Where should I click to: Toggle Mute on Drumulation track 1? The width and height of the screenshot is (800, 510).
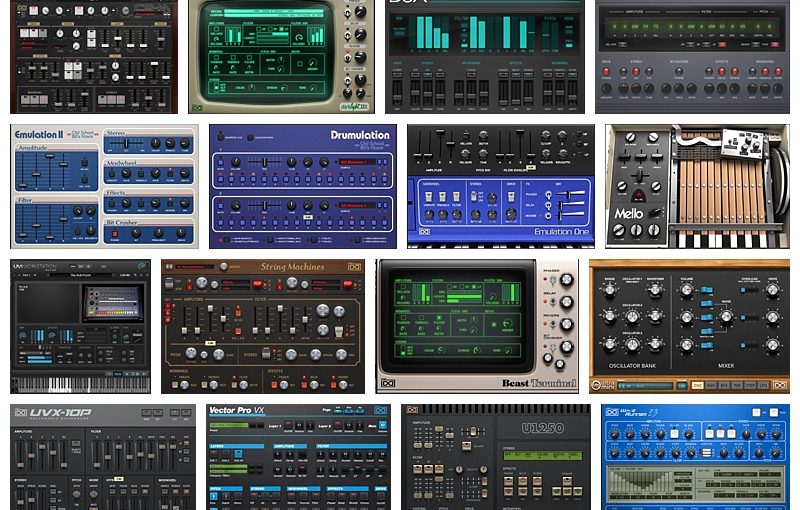point(221,162)
